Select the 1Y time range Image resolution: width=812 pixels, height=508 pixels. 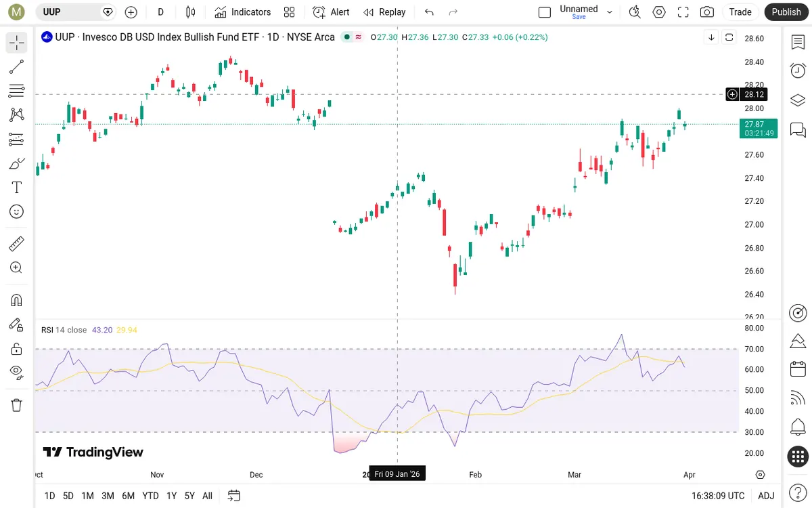coord(171,496)
